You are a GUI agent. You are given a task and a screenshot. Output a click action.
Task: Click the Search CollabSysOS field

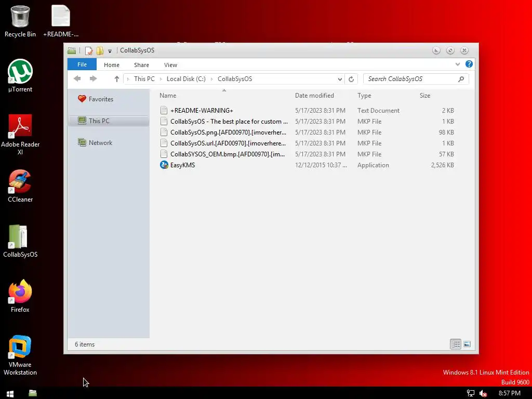[x=416, y=79]
